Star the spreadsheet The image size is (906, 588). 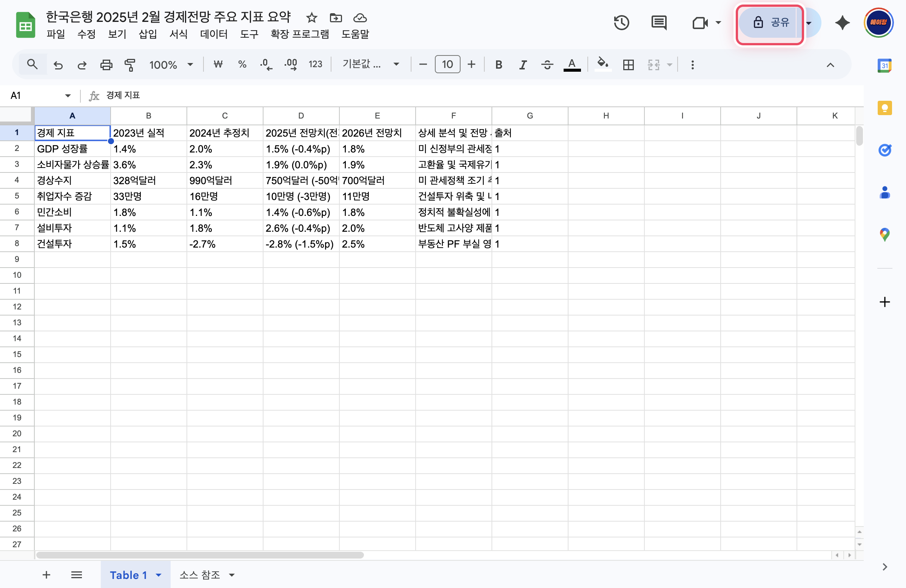tap(311, 17)
